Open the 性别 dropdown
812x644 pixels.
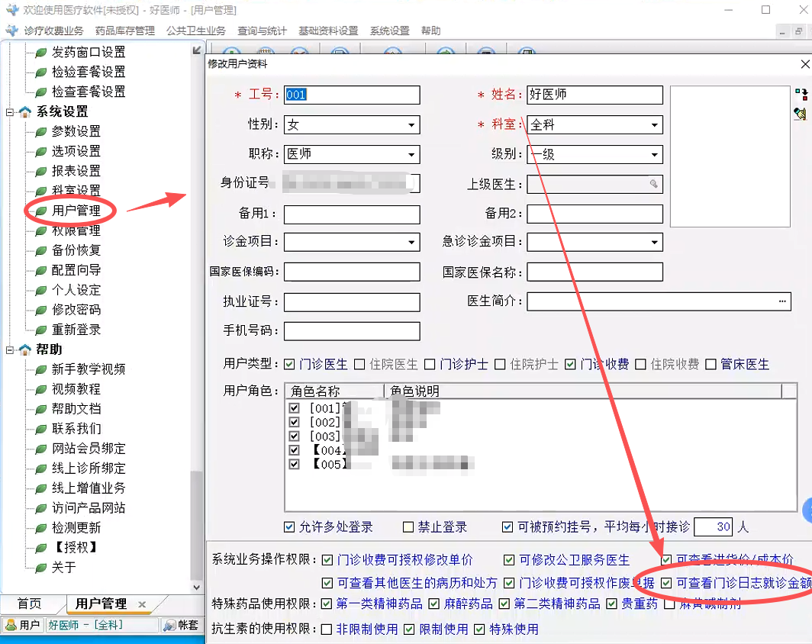pos(411,125)
